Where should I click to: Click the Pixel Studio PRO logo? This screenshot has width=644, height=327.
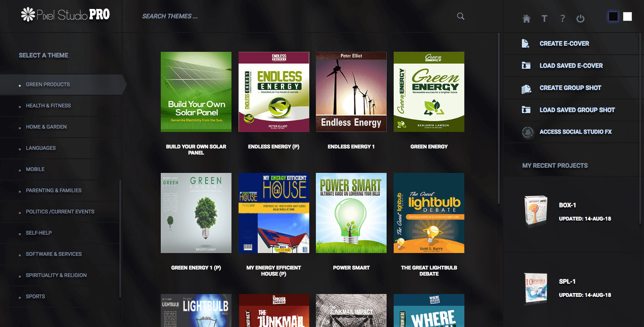(66, 15)
